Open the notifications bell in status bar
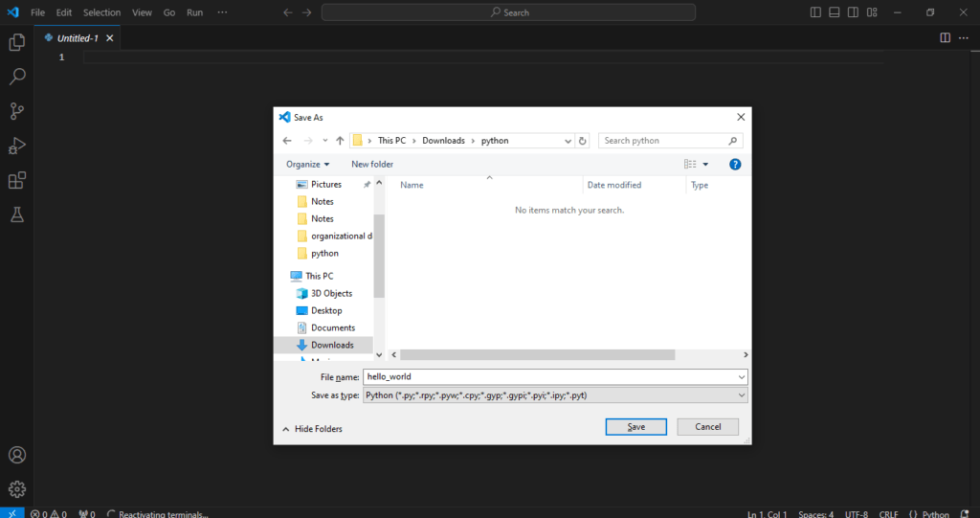This screenshot has width=980, height=518. (965, 513)
